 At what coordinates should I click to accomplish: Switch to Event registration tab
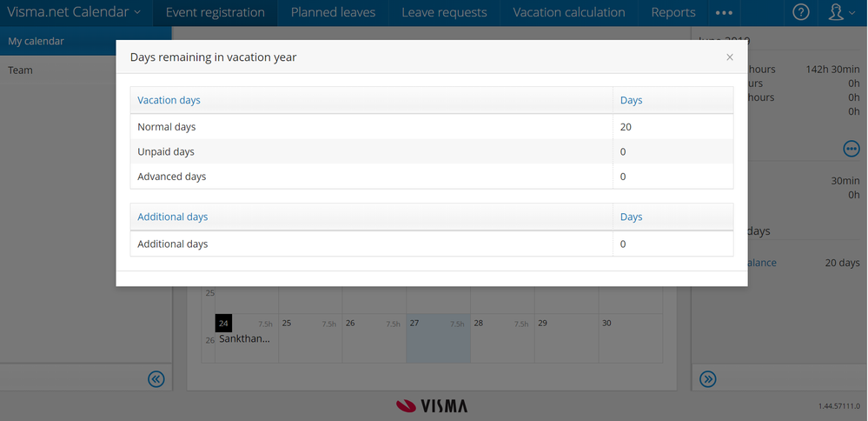pyautogui.click(x=215, y=12)
